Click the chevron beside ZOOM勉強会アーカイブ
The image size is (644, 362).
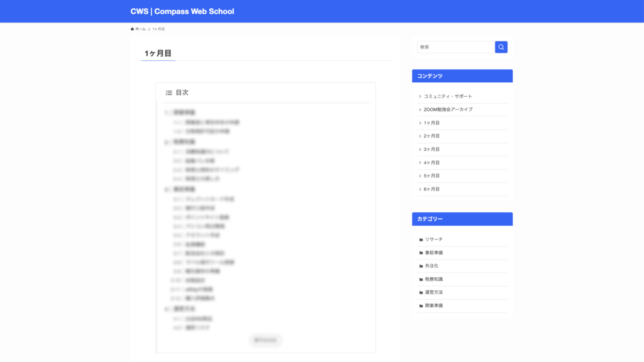pos(420,110)
